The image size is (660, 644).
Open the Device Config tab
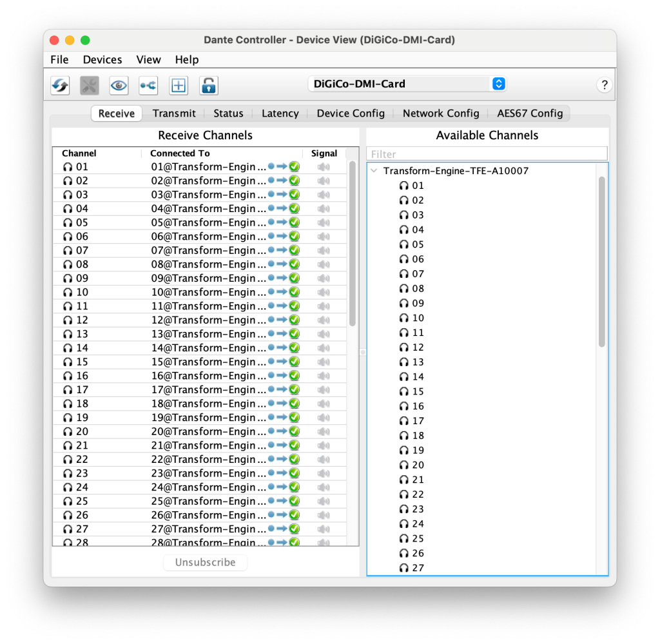tap(351, 113)
